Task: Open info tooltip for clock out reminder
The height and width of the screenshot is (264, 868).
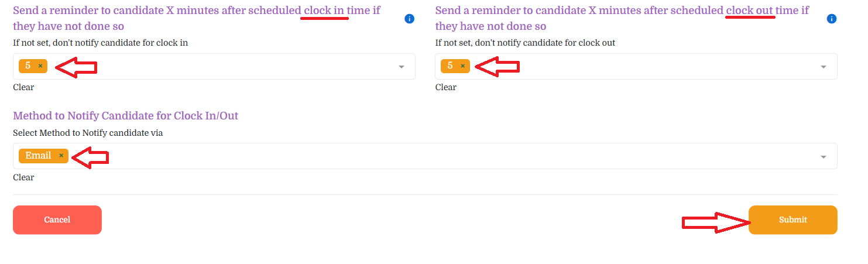Action: pos(832,19)
